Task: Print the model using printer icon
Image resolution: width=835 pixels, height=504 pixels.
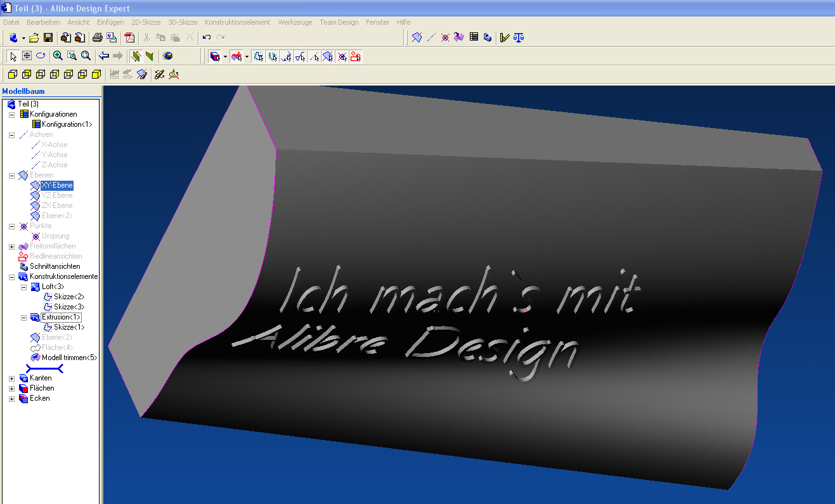Action: pyautogui.click(x=98, y=38)
